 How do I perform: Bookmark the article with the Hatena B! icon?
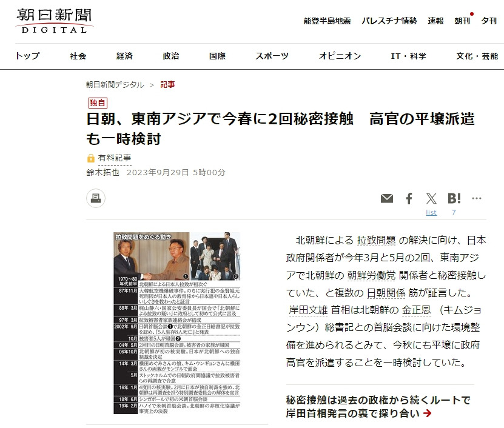pyautogui.click(x=454, y=198)
